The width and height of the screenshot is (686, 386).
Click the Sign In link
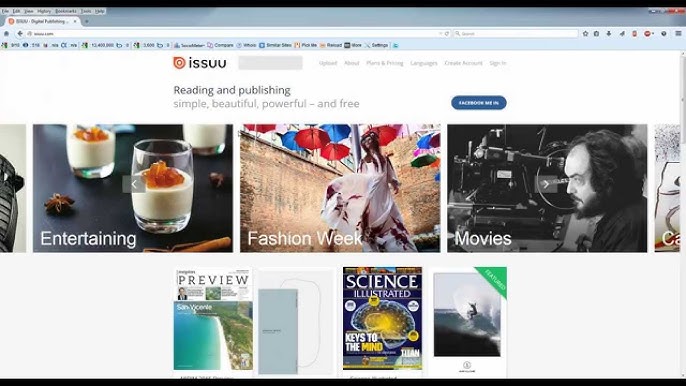tap(497, 63)
